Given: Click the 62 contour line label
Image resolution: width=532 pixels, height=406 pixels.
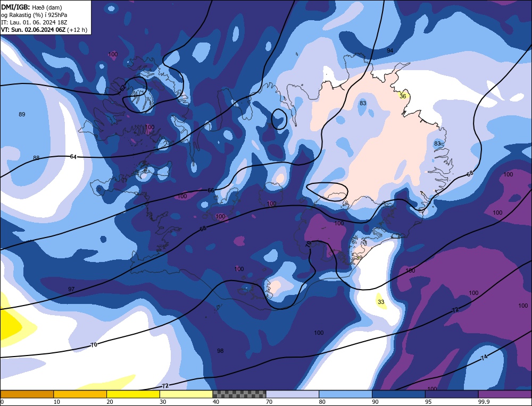Looking at the screenshot, I should [122, 88].
